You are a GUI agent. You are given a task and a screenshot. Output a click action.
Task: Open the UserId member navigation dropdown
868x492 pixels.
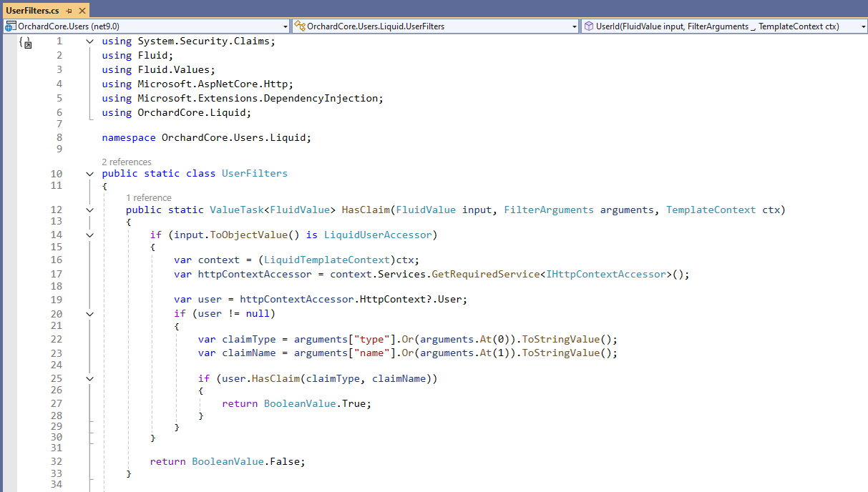point(724,26)
